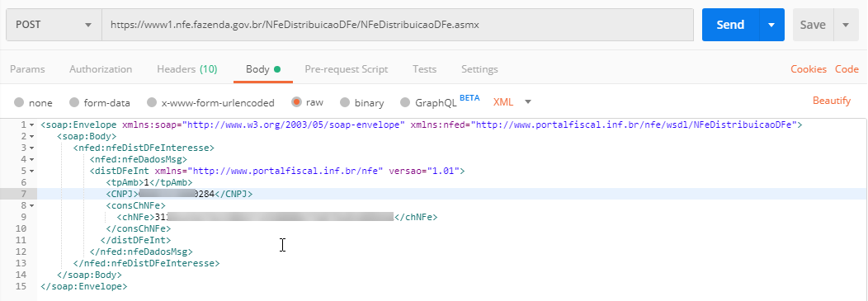Collapse the distDFeInt fold on line 5

pos(31,171)
